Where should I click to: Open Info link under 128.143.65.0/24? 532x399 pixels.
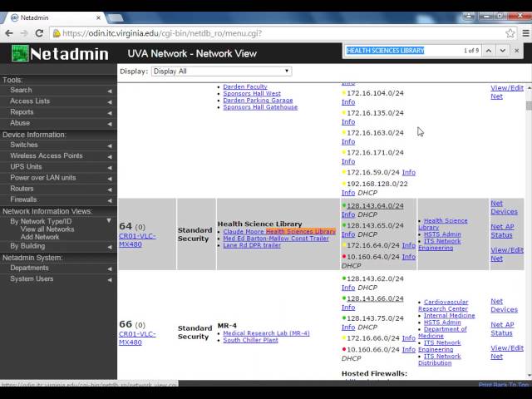point(348,234)
